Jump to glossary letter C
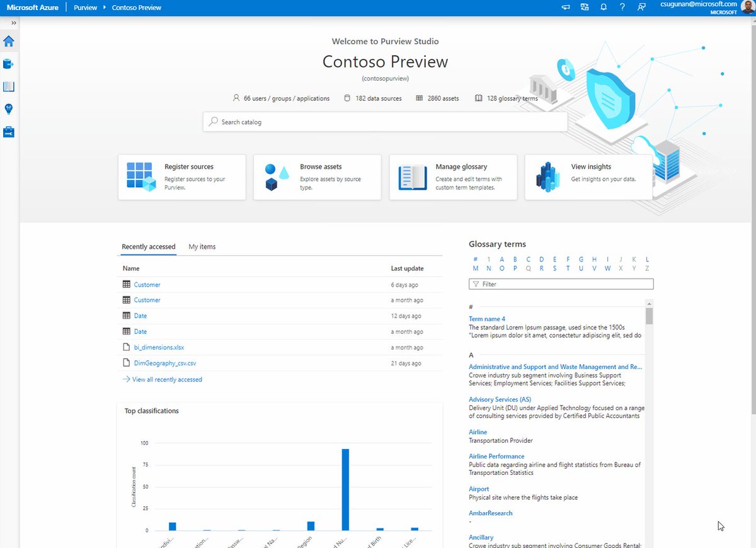 tap(528, 259)
